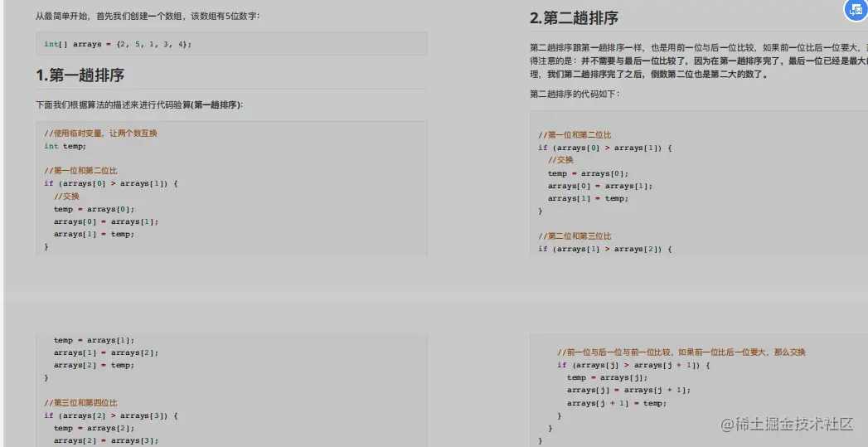Click the sentence "下面我们根据算法的描述来进行代码验算(第一趟排序):"
This screenshot has height=447, width=868.
[139, 104]
